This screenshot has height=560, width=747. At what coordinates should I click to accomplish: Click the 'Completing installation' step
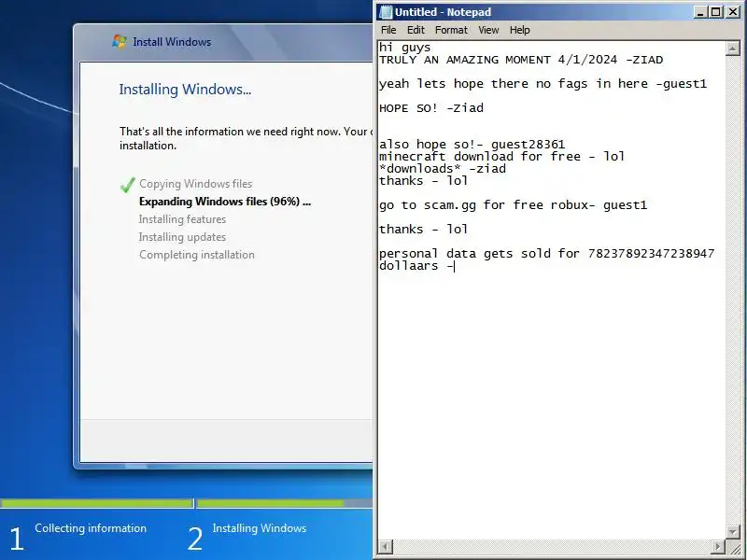point(197,255)
